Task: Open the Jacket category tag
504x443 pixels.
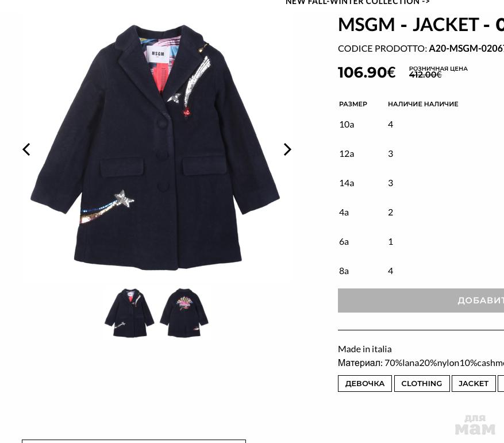Action: tap(474, 383)
